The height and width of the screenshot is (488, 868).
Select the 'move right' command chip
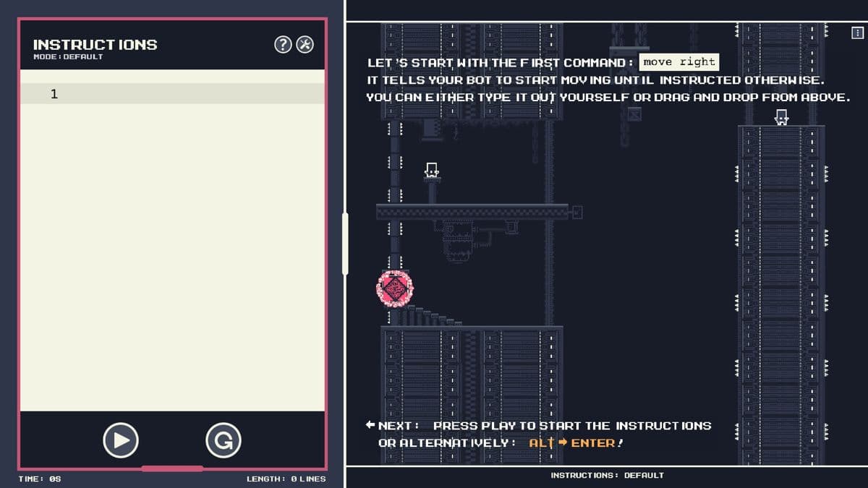678,62
